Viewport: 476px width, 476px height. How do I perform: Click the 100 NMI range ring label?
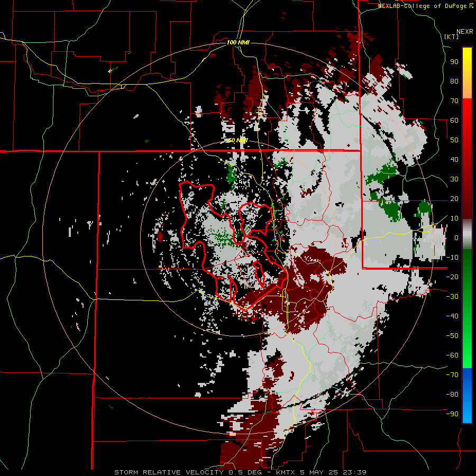(238, 42)
